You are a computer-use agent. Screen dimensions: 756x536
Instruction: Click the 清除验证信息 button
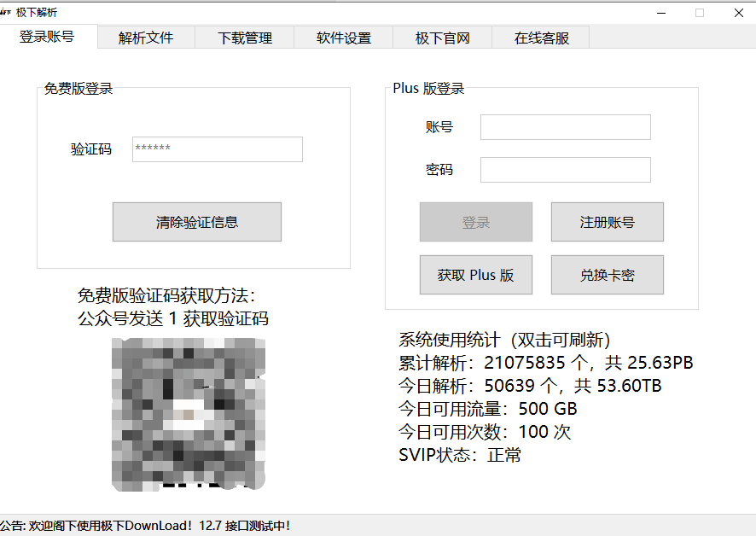coord(197,222)
